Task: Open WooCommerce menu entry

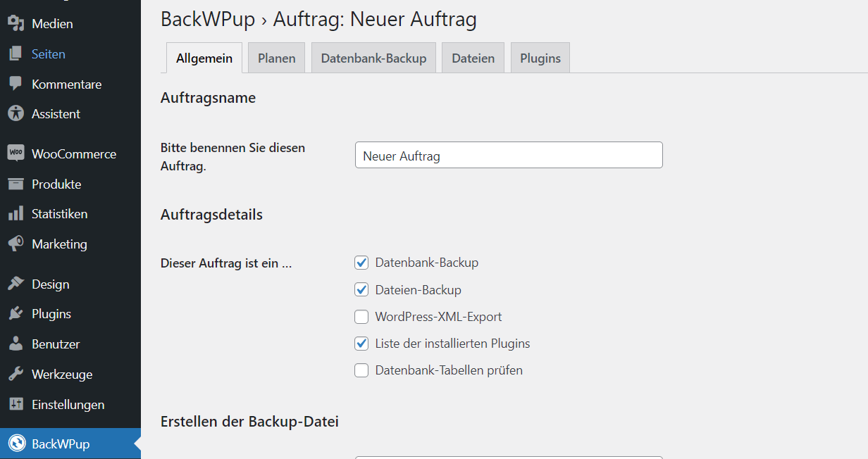Action: [70, 153]
